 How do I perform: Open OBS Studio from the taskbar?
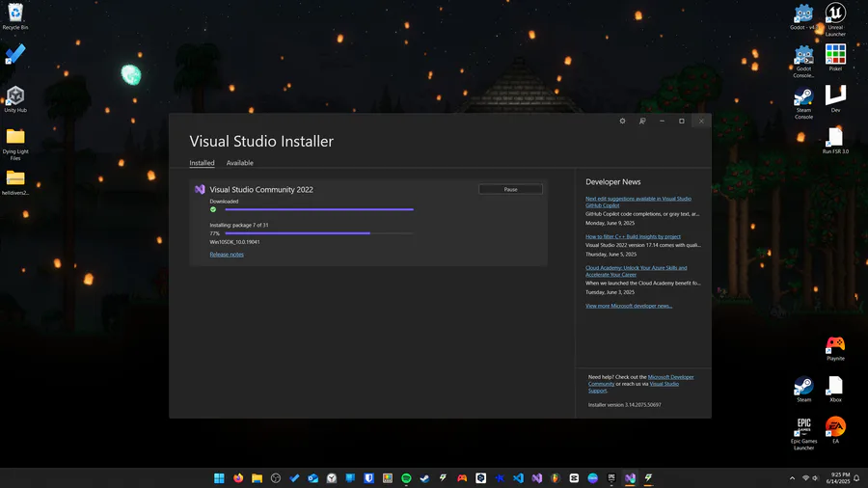click(275, 478)
